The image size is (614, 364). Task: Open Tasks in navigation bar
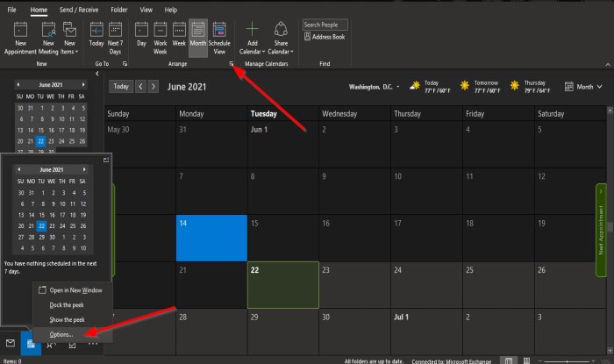[x=72, y=346]
